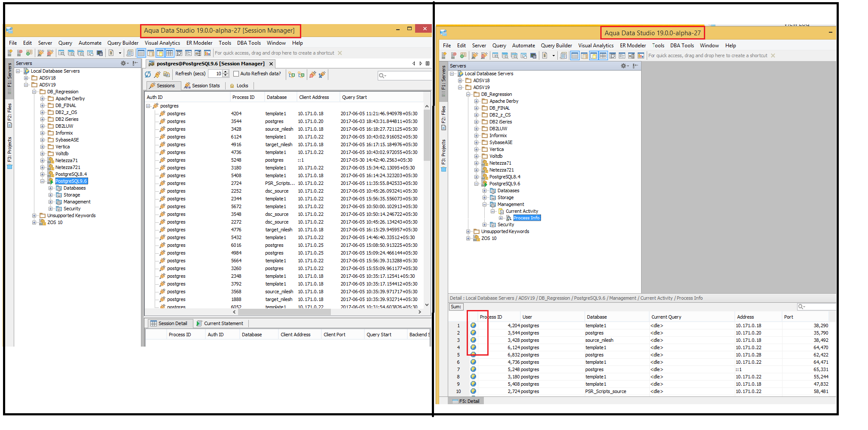The width and height of the screenshot is (868, 430).
Task: Click blue refresh arrows icon in Session Manager
Action: [148, 74]
